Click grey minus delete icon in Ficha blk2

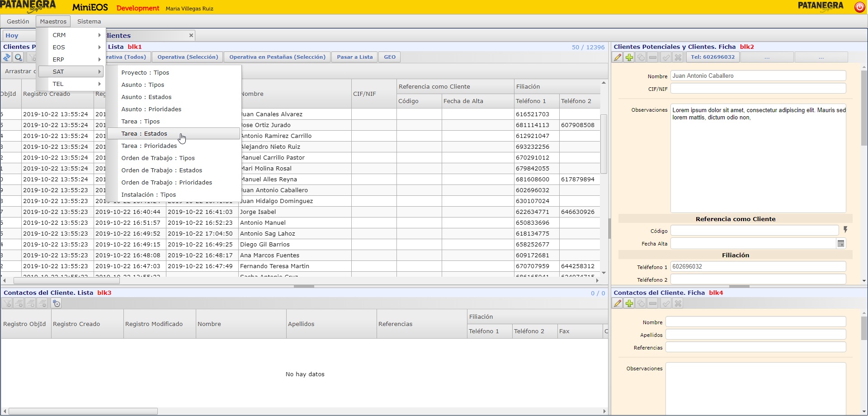(653, 57)
